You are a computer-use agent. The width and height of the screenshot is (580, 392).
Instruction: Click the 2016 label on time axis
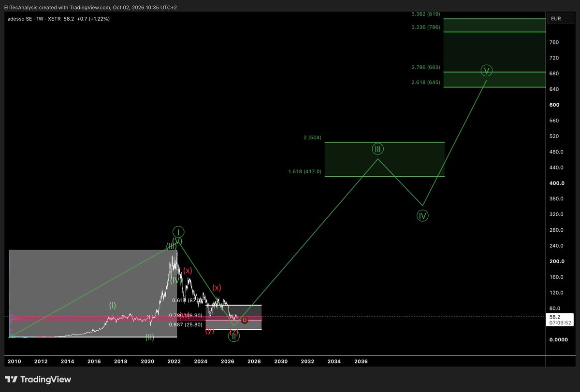[x=94, y=361]
